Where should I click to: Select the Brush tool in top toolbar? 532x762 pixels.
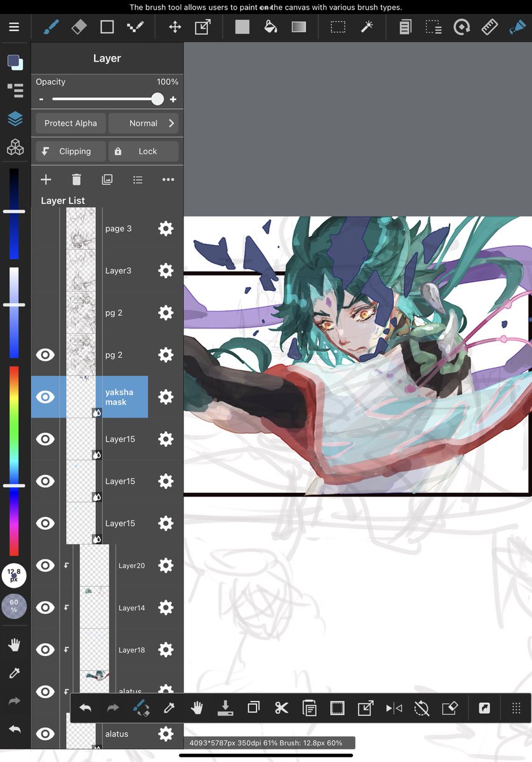point(51,27)
